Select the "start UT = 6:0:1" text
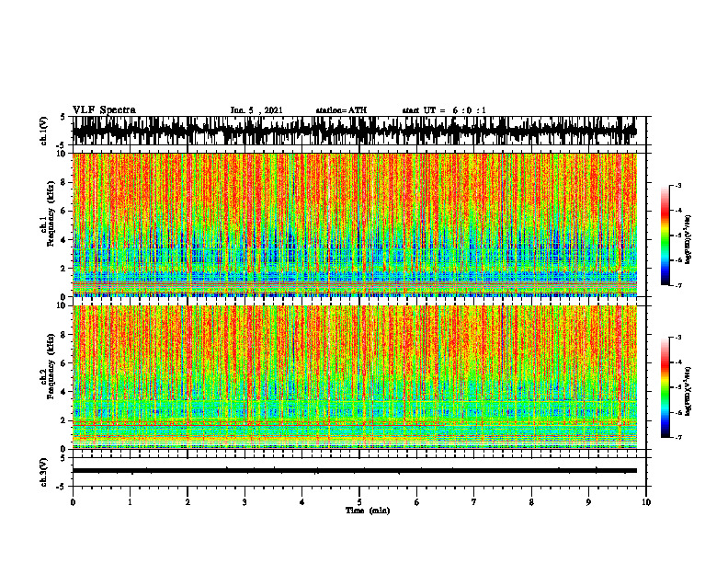 click(444, 110)
